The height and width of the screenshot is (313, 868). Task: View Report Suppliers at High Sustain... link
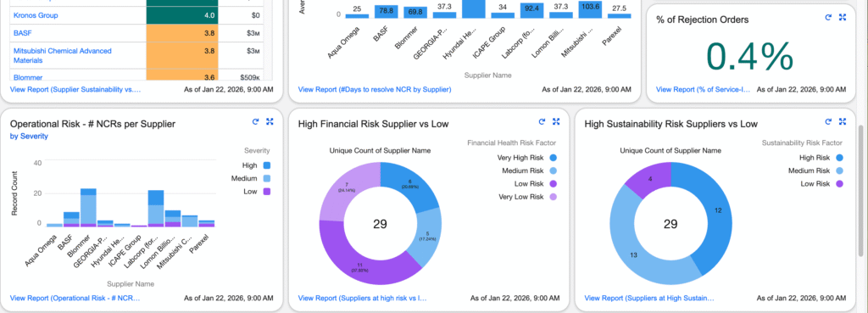click(649, 298)
